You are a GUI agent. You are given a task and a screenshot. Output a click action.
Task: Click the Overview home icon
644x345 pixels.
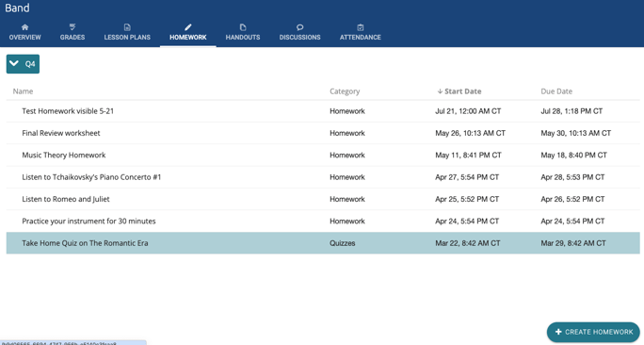pyautogui.click(x=24, y=27)
